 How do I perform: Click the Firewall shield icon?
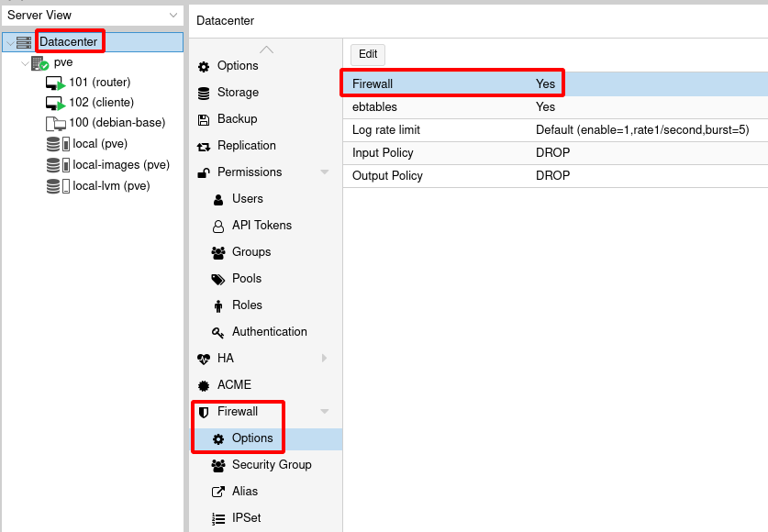point(204,412)
